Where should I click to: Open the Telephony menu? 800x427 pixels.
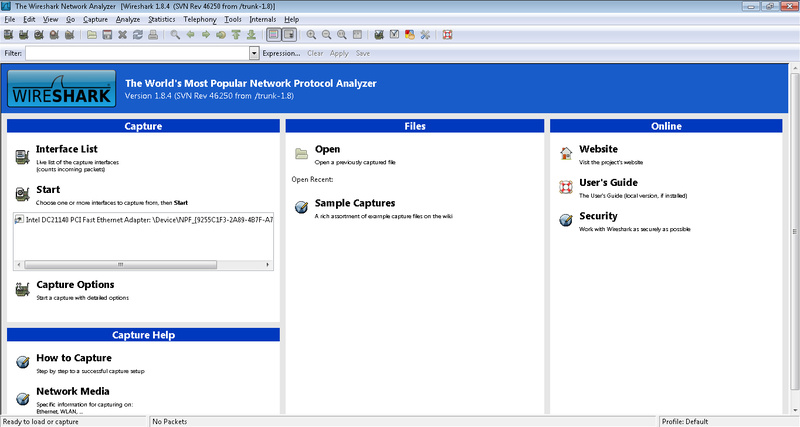[x=200, y=19]
